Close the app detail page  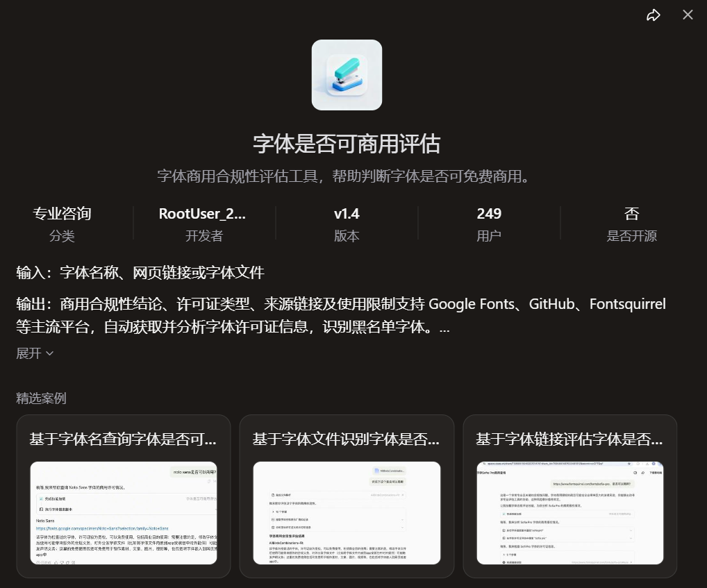coord(688,15)
